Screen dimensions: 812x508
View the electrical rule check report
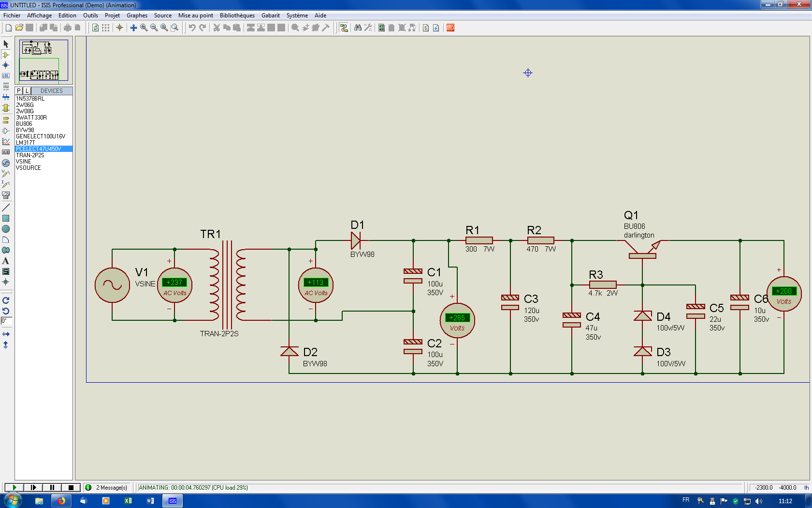tap(436, 28)
